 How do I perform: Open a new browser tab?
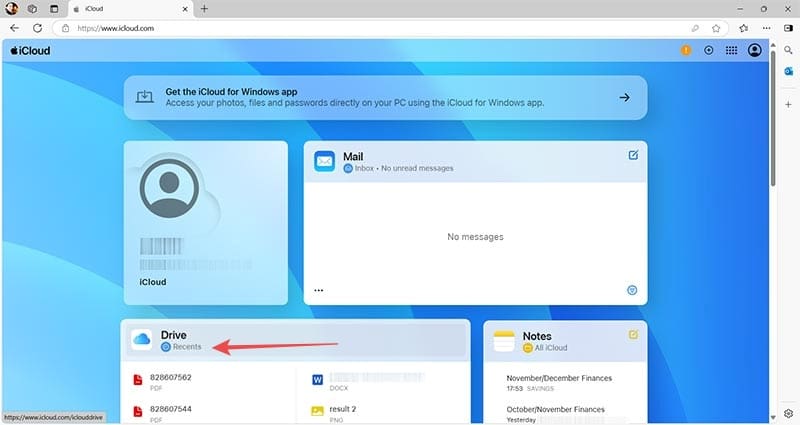pos(205,8)
